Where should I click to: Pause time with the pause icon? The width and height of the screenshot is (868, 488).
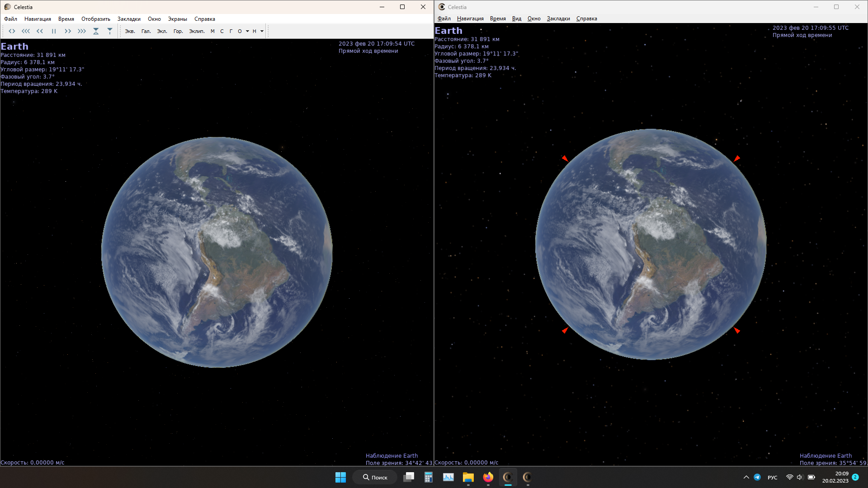point(54,31)
